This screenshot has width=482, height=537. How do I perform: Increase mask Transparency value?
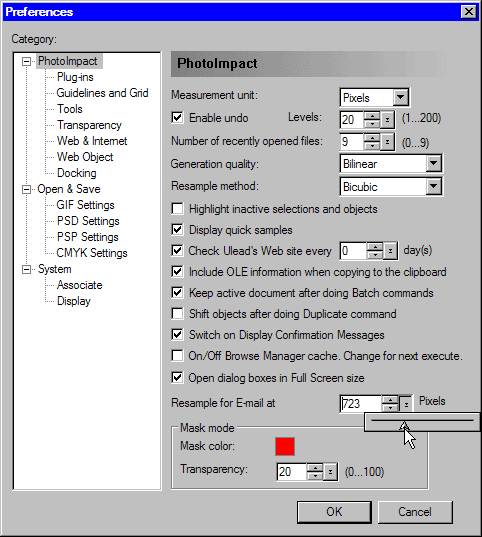click(315, 468)
